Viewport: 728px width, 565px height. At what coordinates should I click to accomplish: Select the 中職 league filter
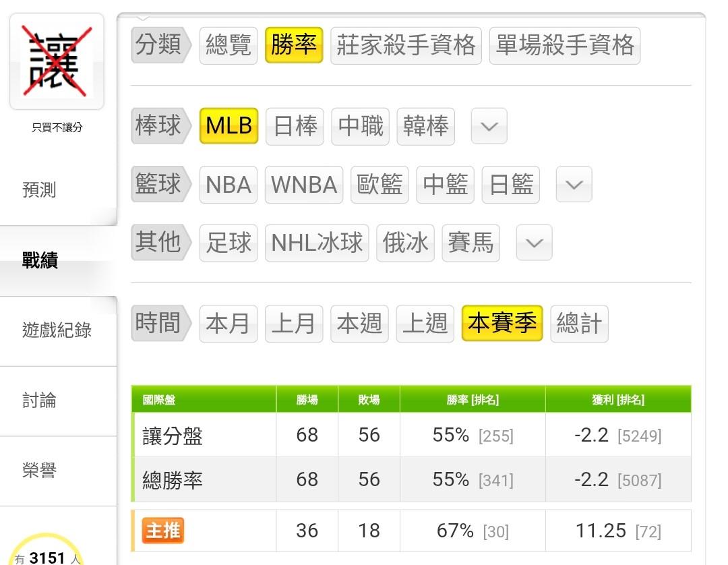(360, 126)
